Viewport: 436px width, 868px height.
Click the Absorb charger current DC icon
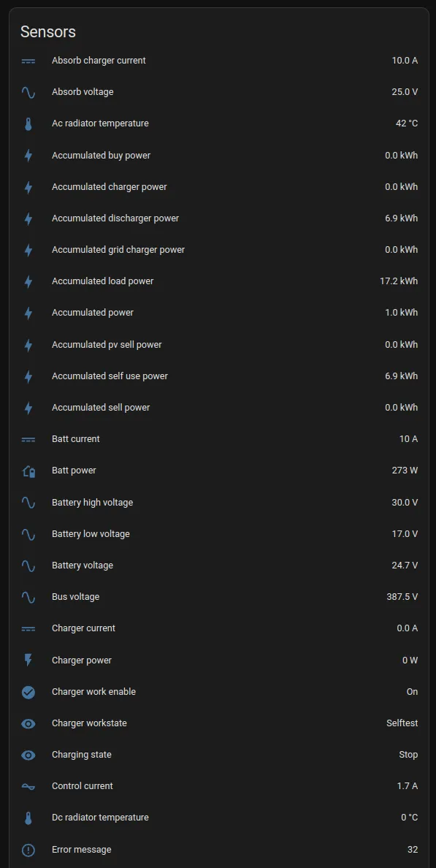click(28, 61)
